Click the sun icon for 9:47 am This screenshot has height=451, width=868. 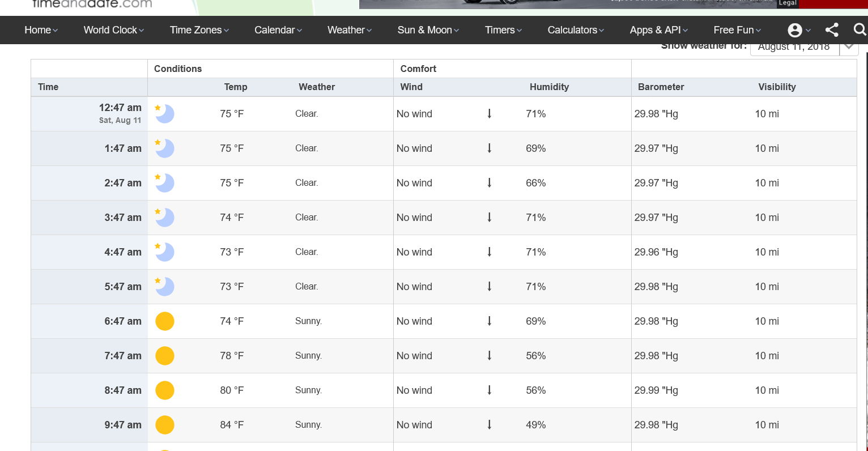pos(164,425)
